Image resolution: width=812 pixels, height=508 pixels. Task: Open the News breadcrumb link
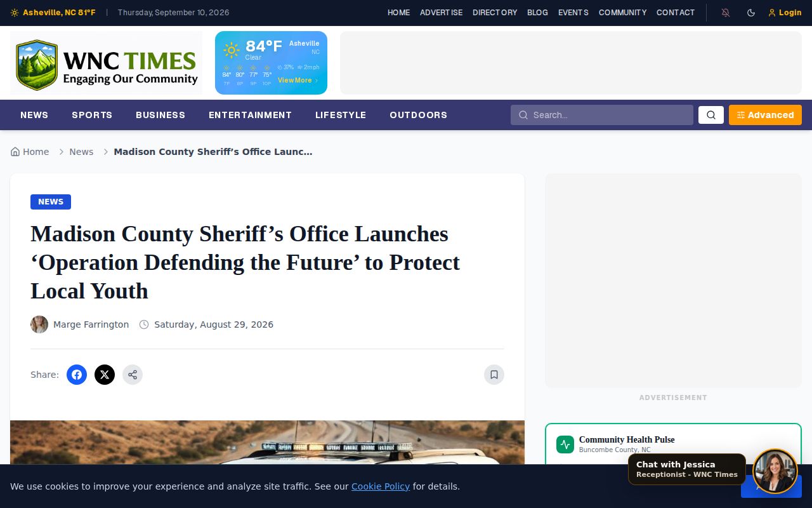coord(81,152)
